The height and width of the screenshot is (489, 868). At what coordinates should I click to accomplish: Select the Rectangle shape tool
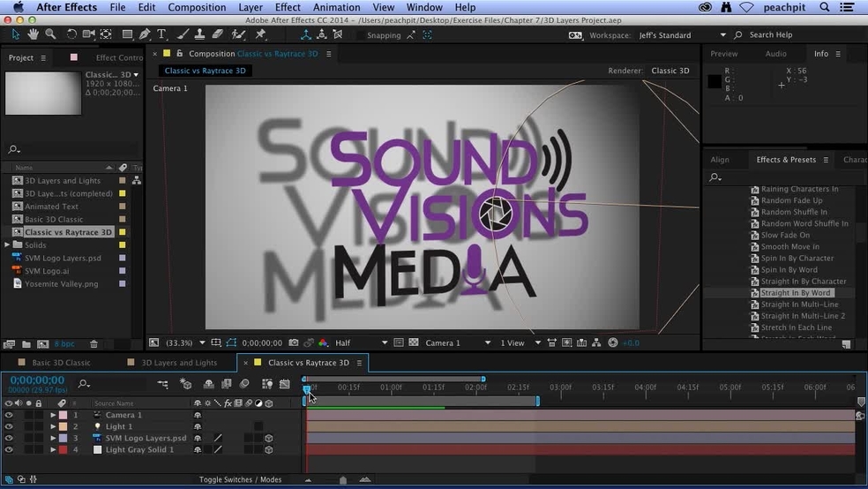(x=127, y=34)
